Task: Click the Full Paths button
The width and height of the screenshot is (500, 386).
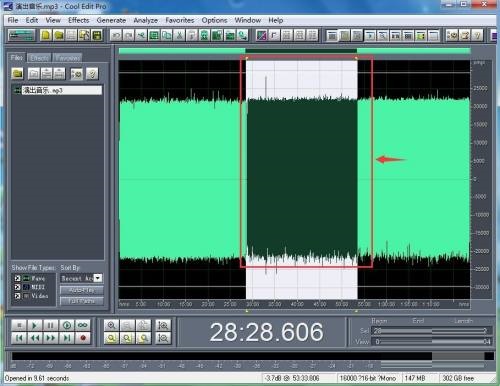Action: (x=82, y=301)
